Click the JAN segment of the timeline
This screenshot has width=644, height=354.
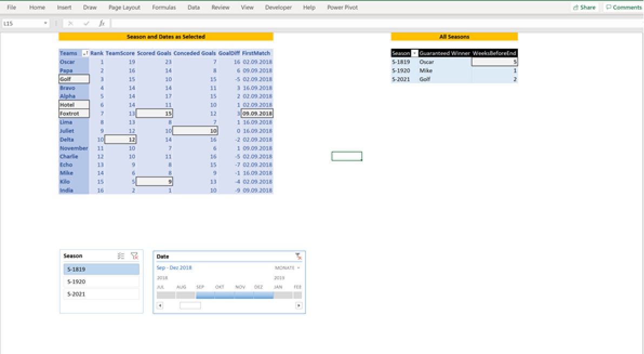coord(283,295)
